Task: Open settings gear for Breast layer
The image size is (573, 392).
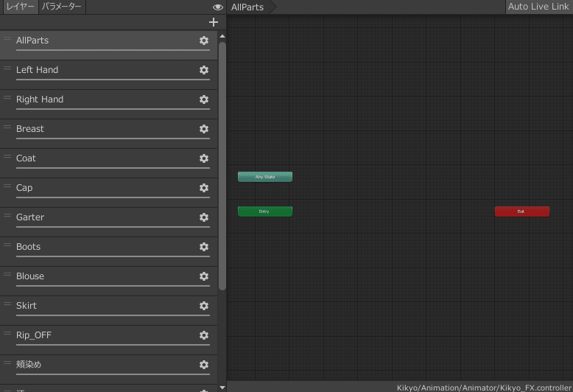Action: coord(204,129)
